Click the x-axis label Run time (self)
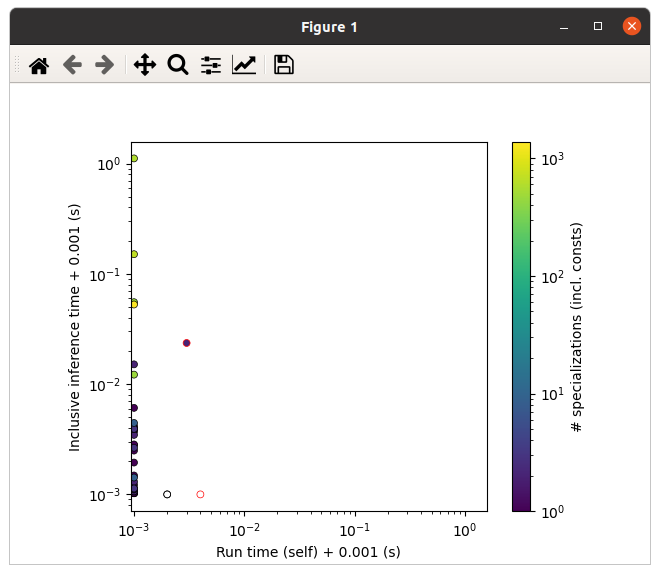 308,552
